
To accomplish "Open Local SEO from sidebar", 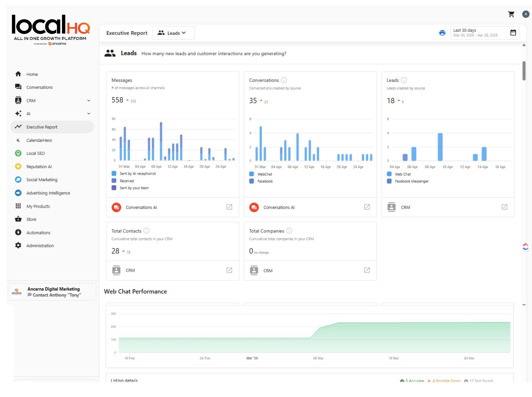I will pyautogui.click(x=35, y=153).
